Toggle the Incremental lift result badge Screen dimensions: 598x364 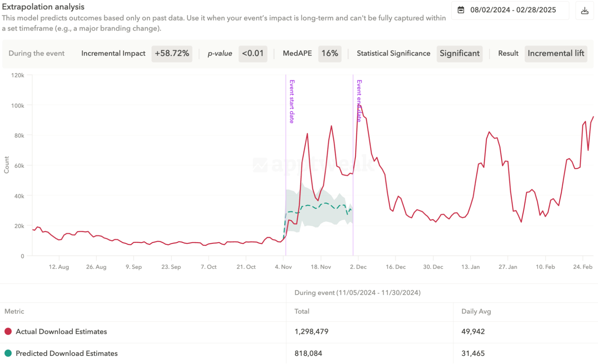click(556, 53)
